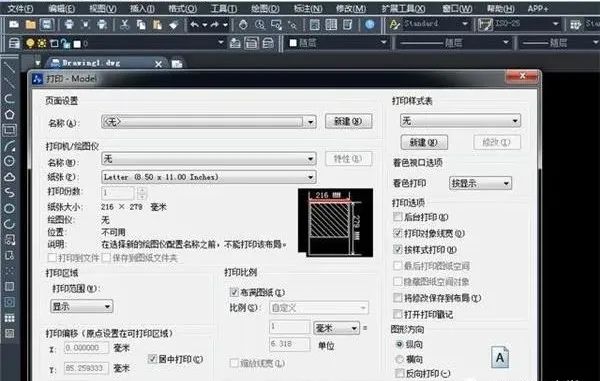This screenshot has width=600, height=381.
Task: Open the ISO-25 dimension style dropdown
Action: [556, 24]
